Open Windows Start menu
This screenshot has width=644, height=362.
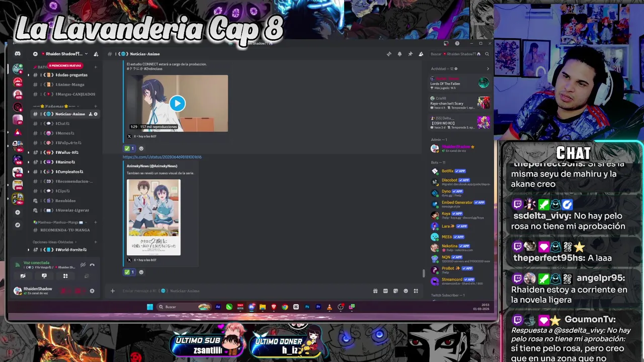(149, 307)
